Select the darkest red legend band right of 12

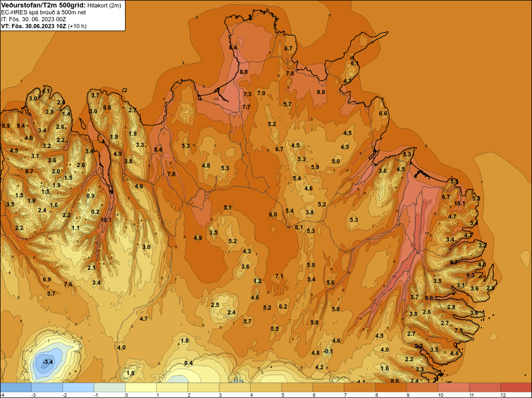pyautogui.click(x=516, y=387)
